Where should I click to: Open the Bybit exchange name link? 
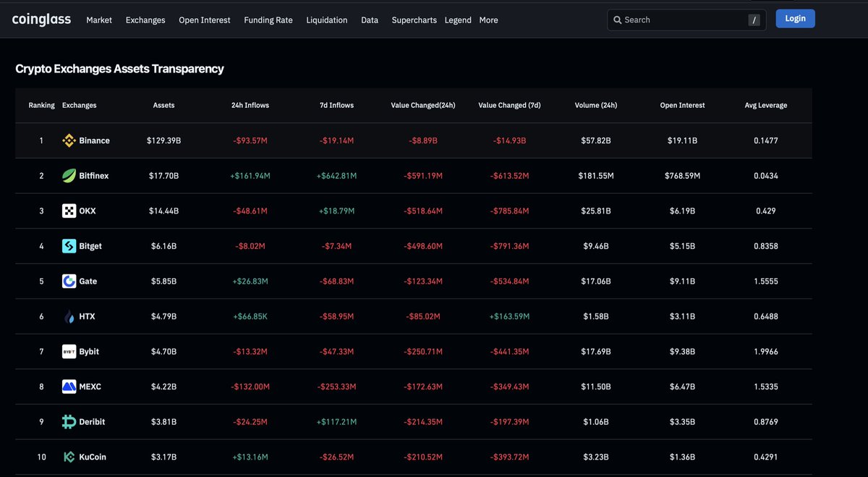90,352
